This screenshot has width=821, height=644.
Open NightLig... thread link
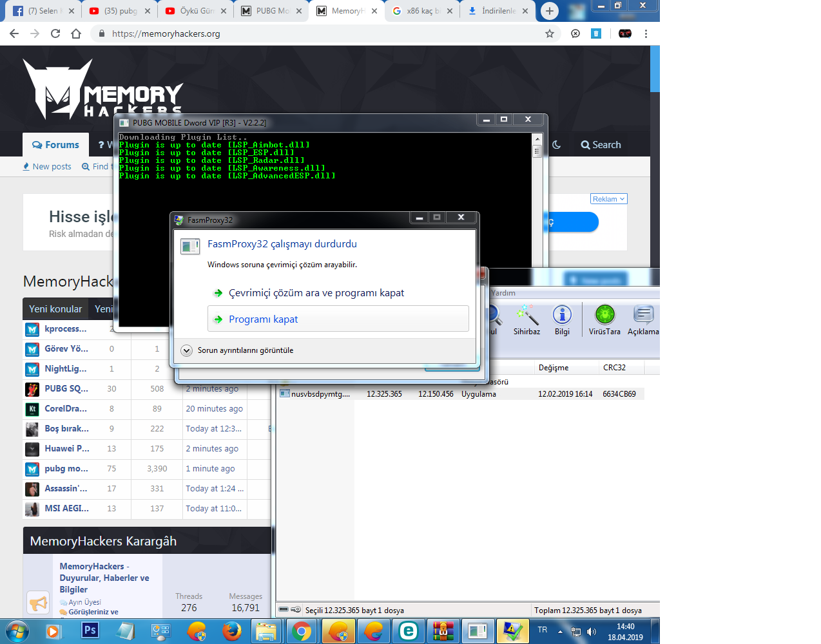66,368
